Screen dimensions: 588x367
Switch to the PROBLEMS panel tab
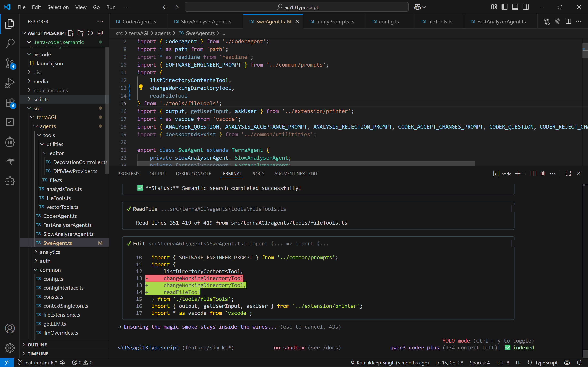pos(128,174)
